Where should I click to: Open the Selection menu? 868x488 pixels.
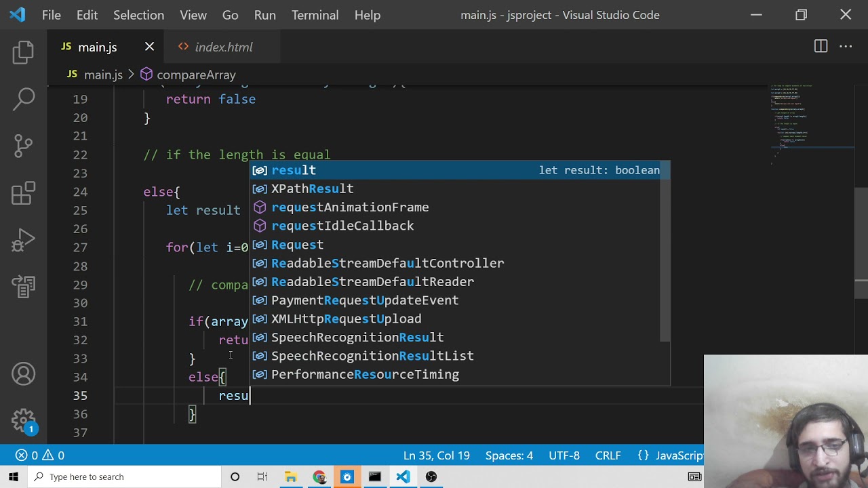[x=138, y=15]
